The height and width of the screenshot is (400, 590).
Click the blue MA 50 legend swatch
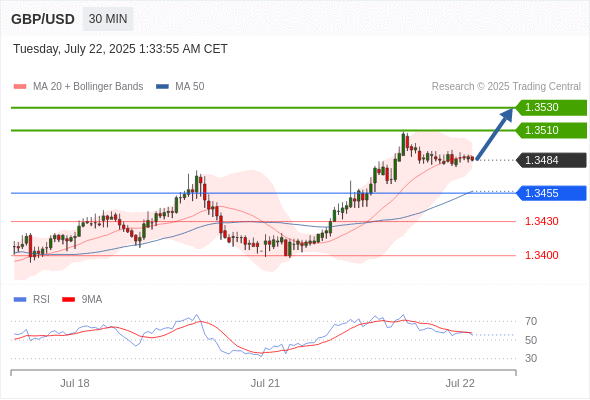pyautogui.click(x=162, y=87)
